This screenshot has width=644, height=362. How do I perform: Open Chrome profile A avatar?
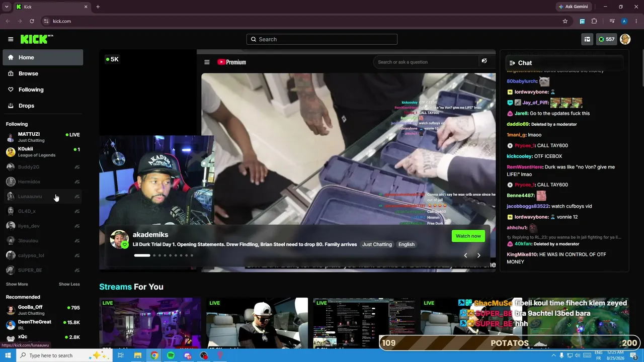point(624,21)
